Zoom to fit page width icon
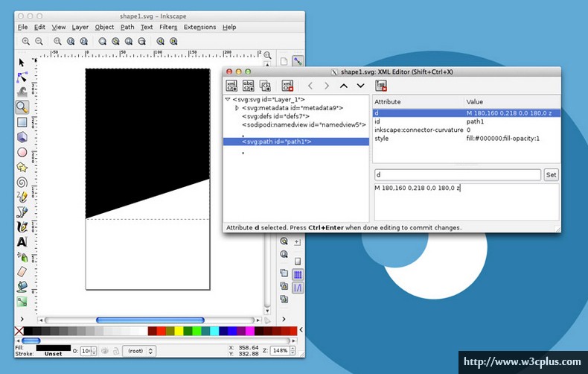The image size is (588, 374). click(x=141, y=41)
